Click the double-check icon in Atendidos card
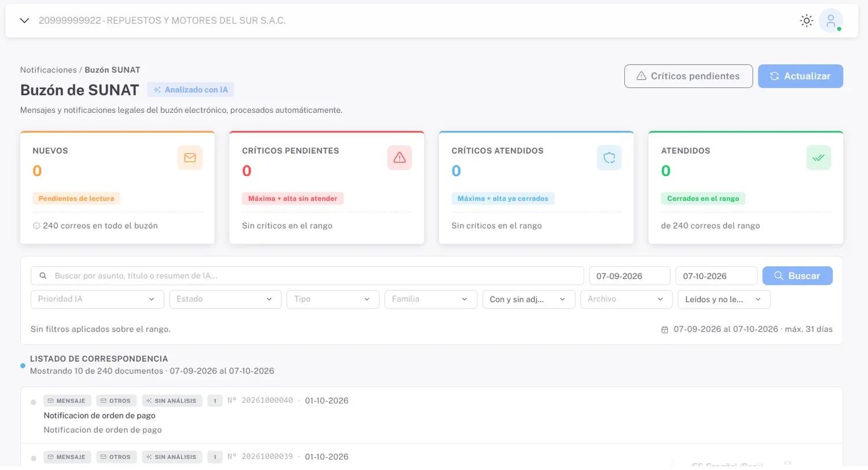Image resolution: width=868 pixels, height=470 pixels. coord(818,157)
